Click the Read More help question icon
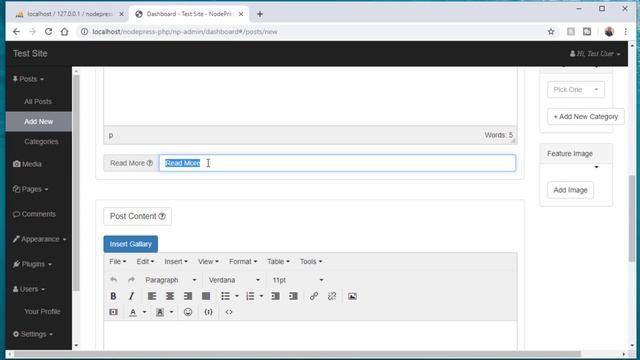The height and width of the screenshot is (360, 640). click(x=150, y=163)
